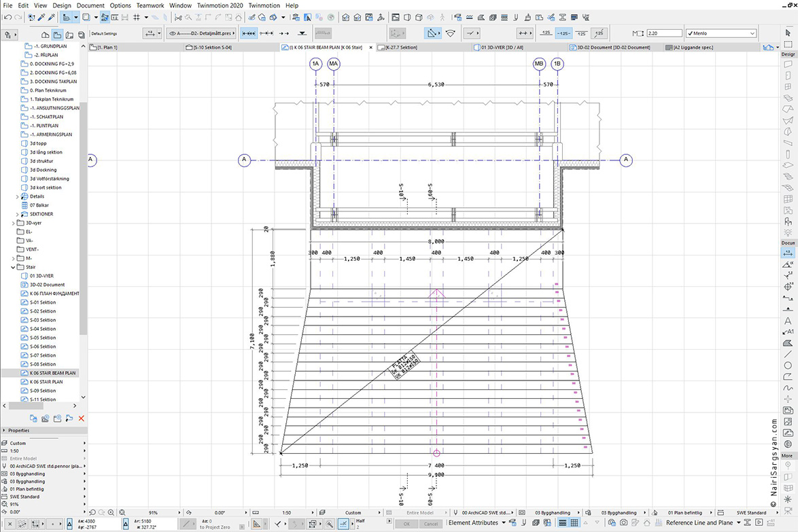
Task: Expand the Details node in Navigator
Action: pyautogui.click(x=17, y=196)
